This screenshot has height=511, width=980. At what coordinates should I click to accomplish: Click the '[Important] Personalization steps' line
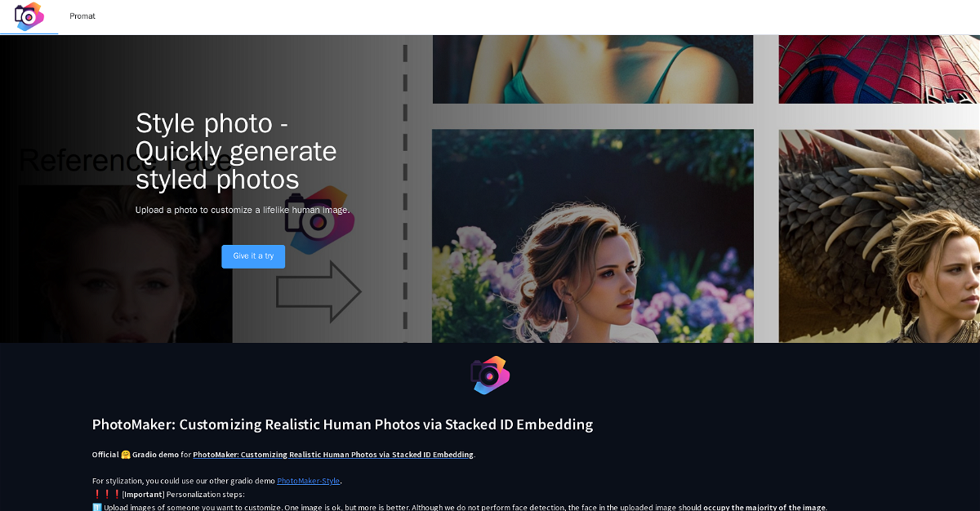[168, 495]
